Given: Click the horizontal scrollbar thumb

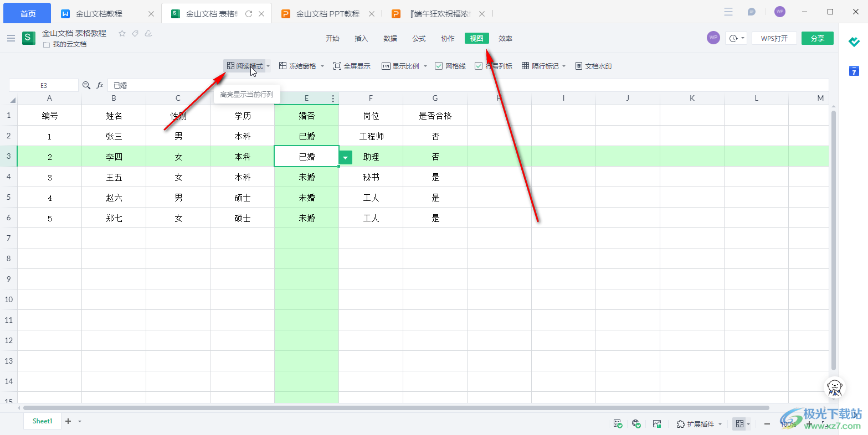Looking at the screenshot, I should (395, 408).
